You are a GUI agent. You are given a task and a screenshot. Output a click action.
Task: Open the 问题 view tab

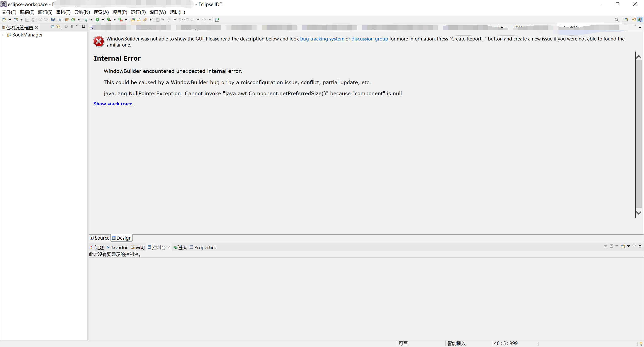click(x=97, y=247)
